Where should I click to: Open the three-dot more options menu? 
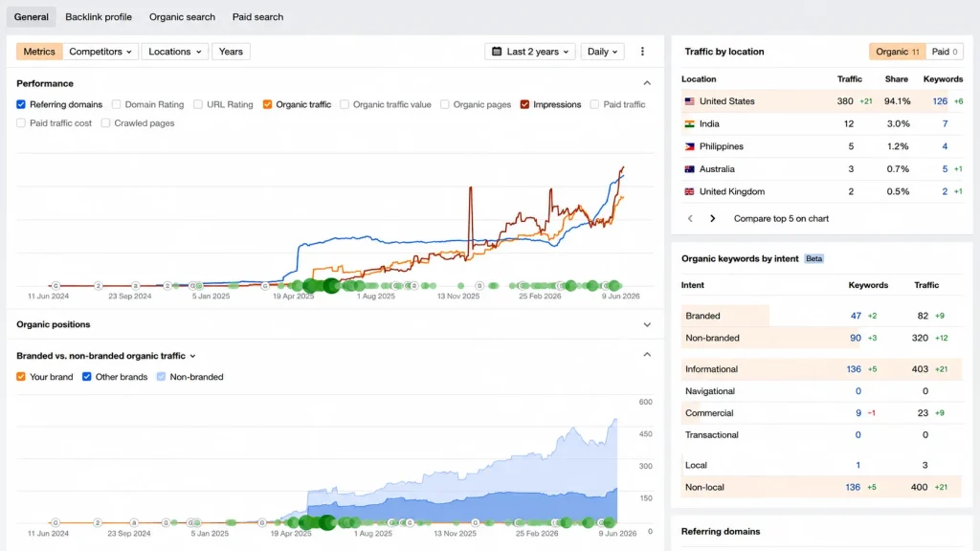(642, 52)
